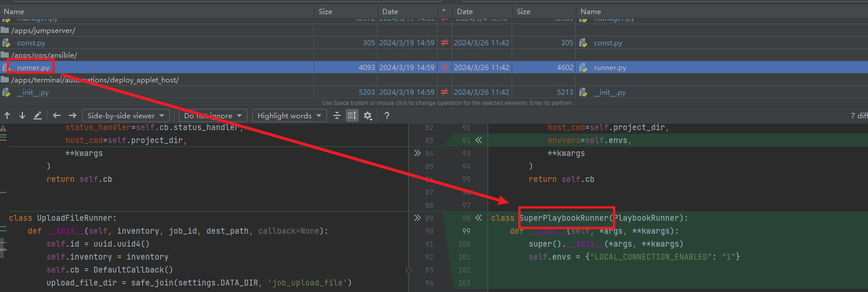Expand the Do not ignore dropdown
868x292 pixels.
(212, 116)
